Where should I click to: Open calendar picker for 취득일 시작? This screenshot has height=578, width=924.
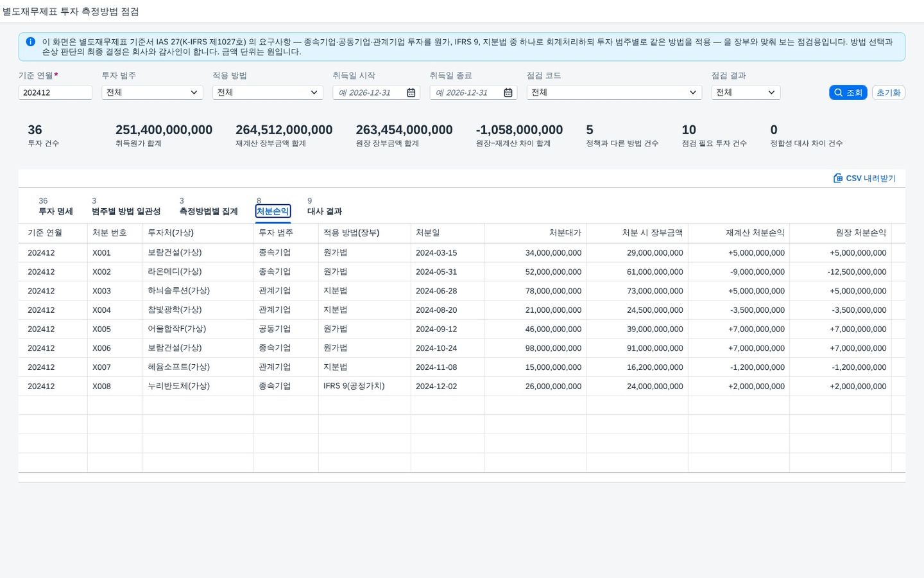pos(411,92)
